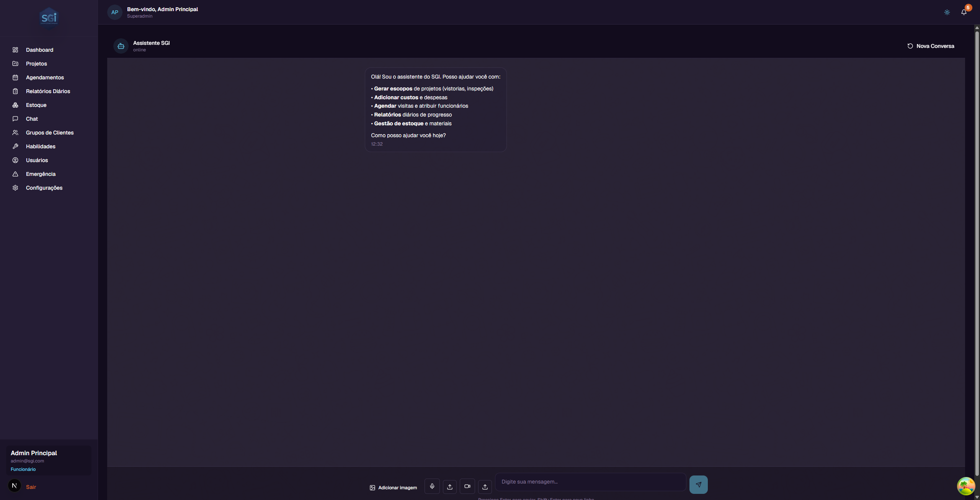Click Sair to log out

(31, 487)
